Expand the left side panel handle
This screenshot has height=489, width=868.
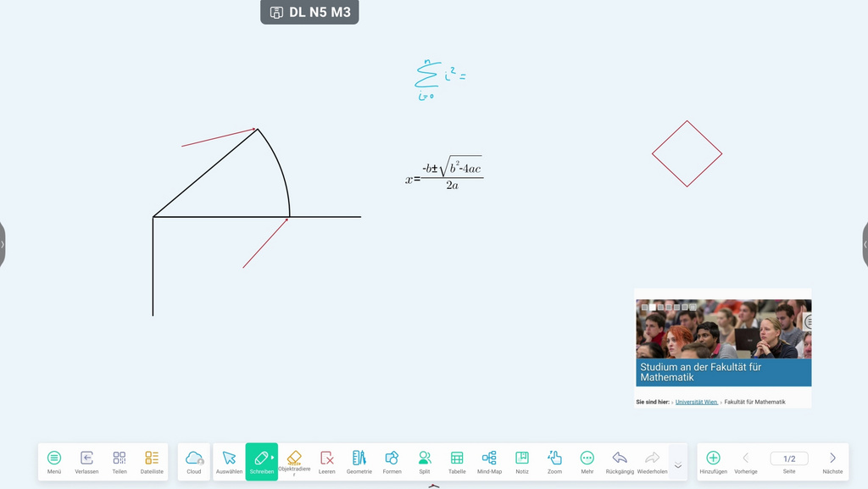(3, 244)
